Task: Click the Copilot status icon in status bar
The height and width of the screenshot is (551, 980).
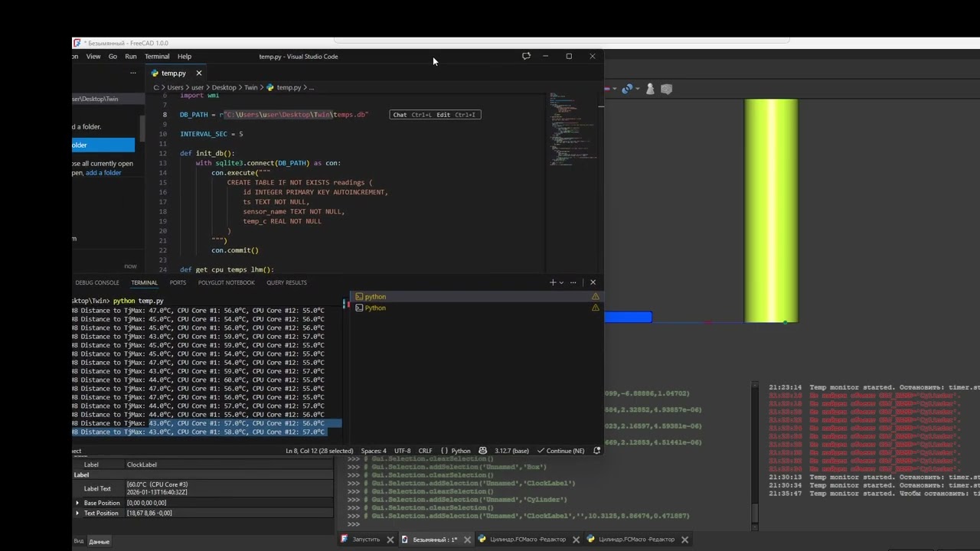Action: point(483,451)
